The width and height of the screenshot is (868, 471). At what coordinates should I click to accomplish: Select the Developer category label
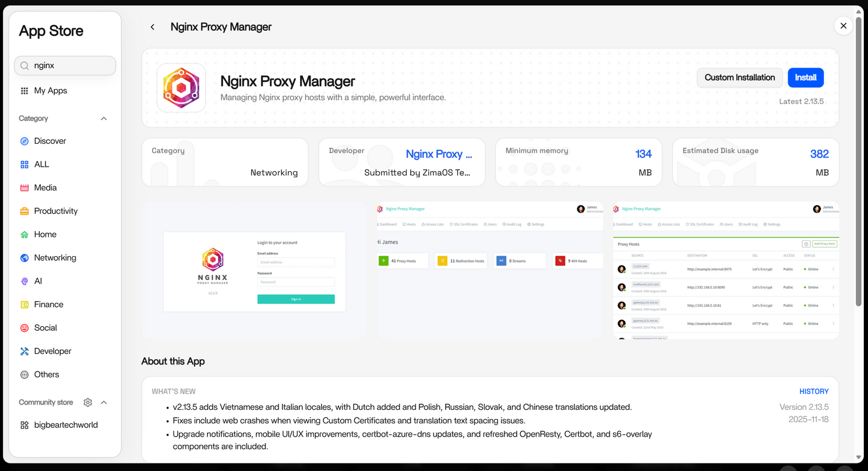pos(53,351)
